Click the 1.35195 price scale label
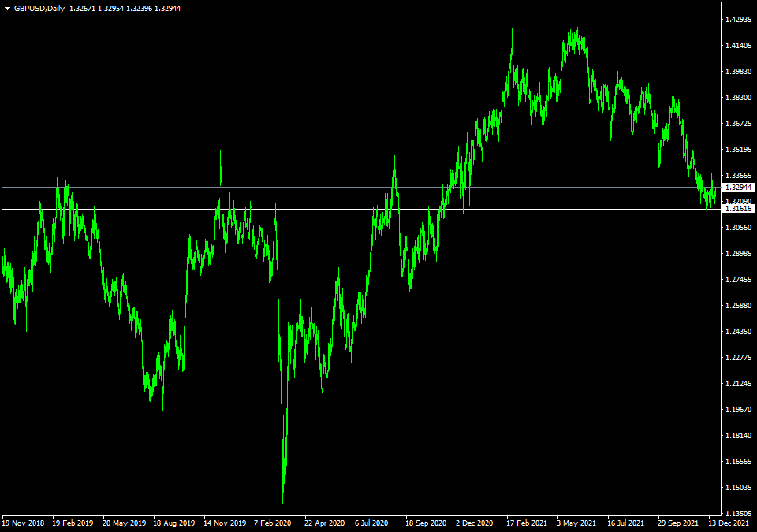Image resolution: width=757 pixels, height=532 pixels. (739, 150)
